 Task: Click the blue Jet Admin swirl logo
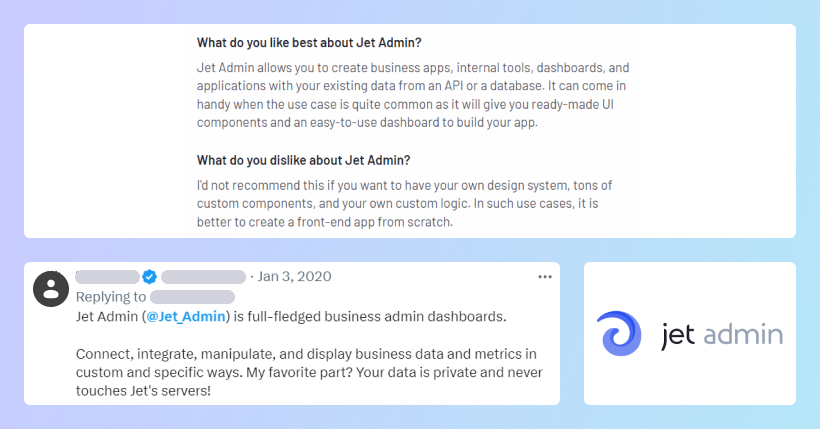tap(620, 334)
